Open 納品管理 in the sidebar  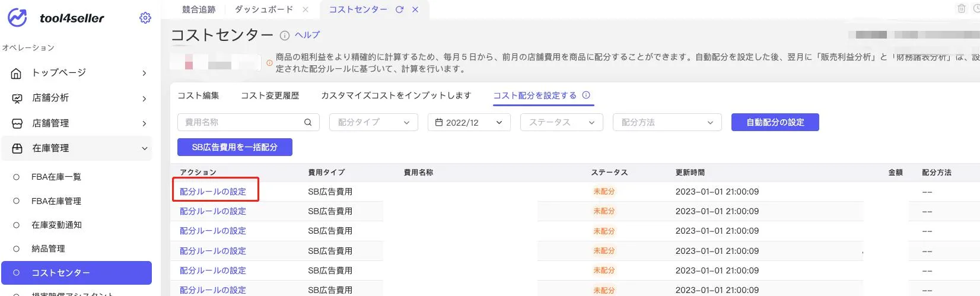click(x=48, y=249)
